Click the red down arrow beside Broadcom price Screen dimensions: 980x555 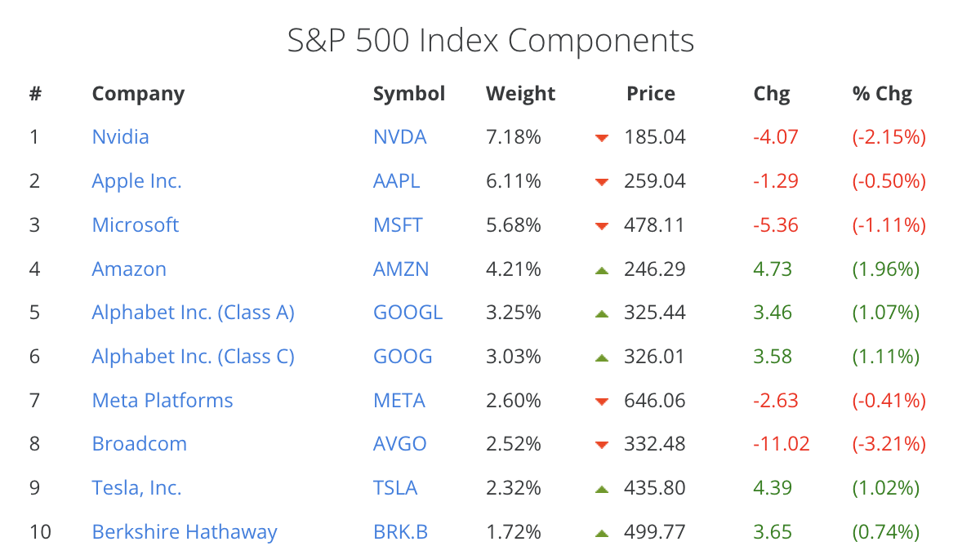(x=602, y=445)
